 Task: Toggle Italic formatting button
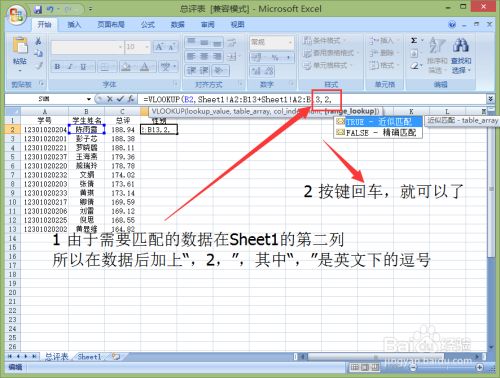(x=70, y=67)
